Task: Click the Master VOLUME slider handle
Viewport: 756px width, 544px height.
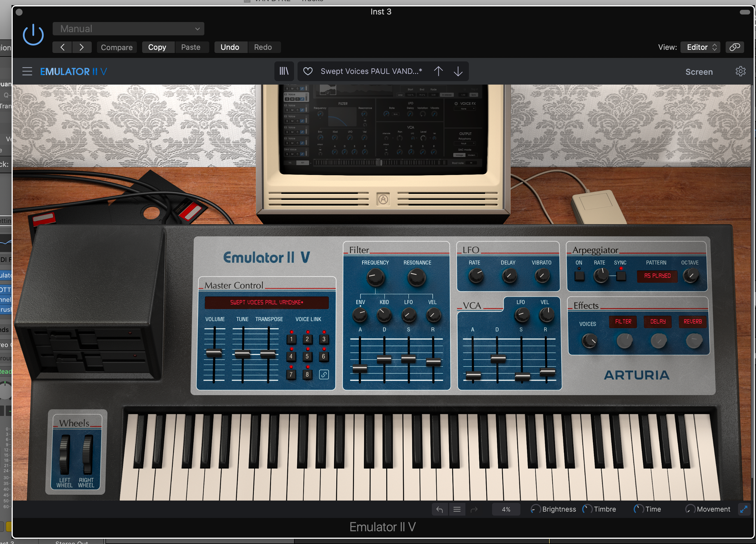Action: (214, 353)
